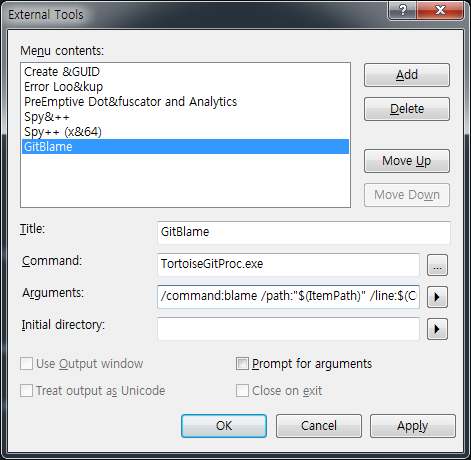Viewport: 471px width, 460px height.
Task: Click the Cancel button
Action: point(319,426)
